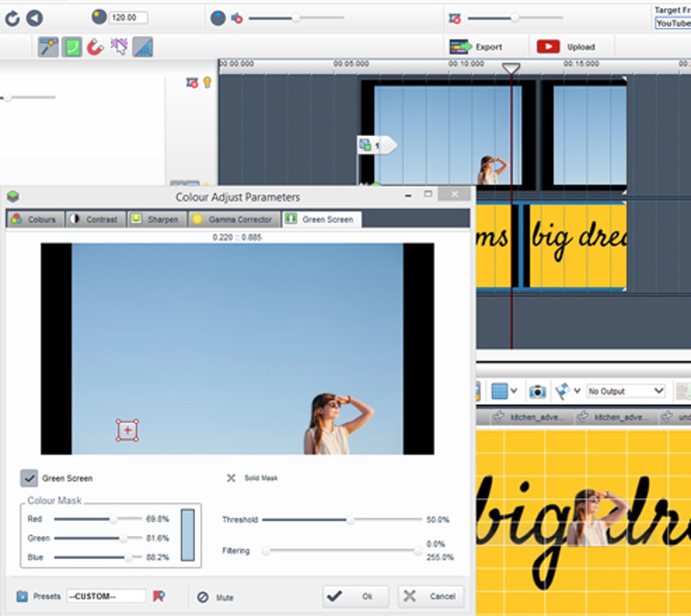Click the Mute effect button
The width and height of the screenshot is (691, 616).
[x=215, y=598]
